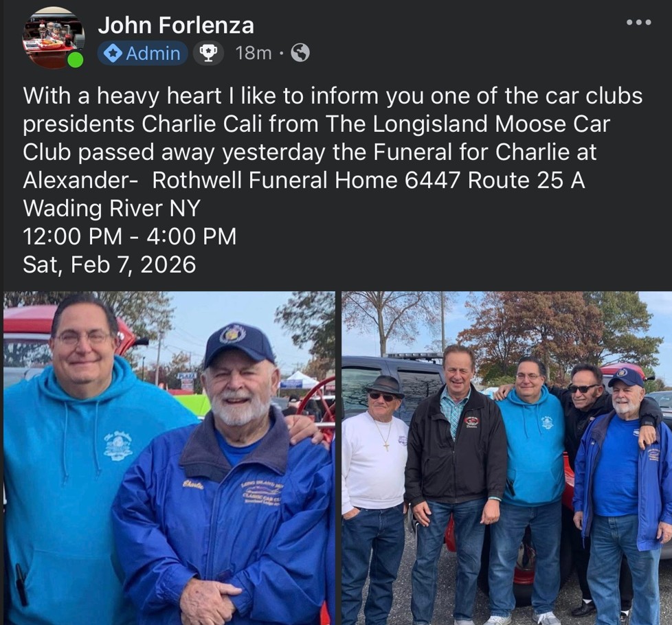Screen dimensions: 672x625
Task: Open the three-dot post options menu
Action: pos(638,22)
